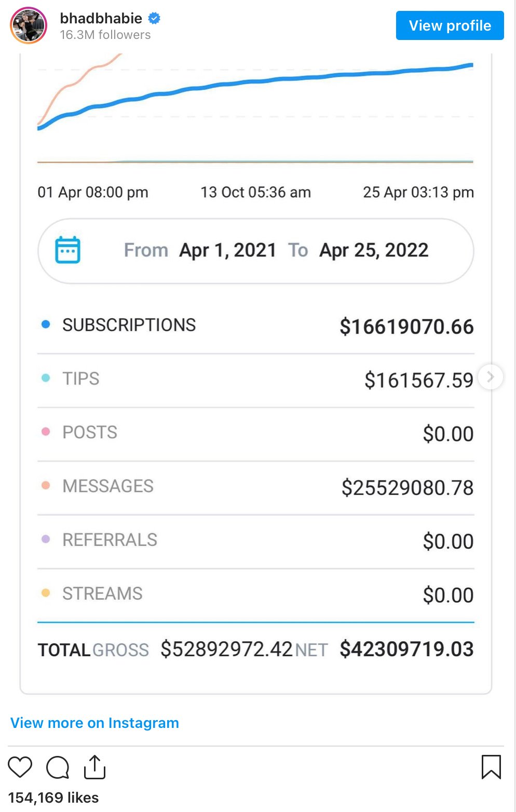Select the Apr 25, 2022 end date
Viewport: 516px width, 812px height.
click(x=374, y=250)
